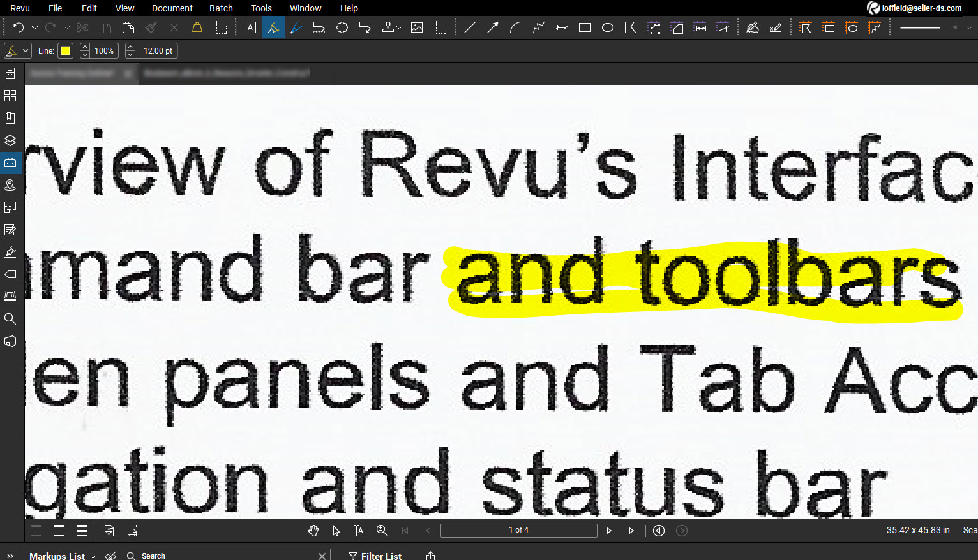
Task: Adjust the opacity percentage stepper arrows
Action: (85, 50)
